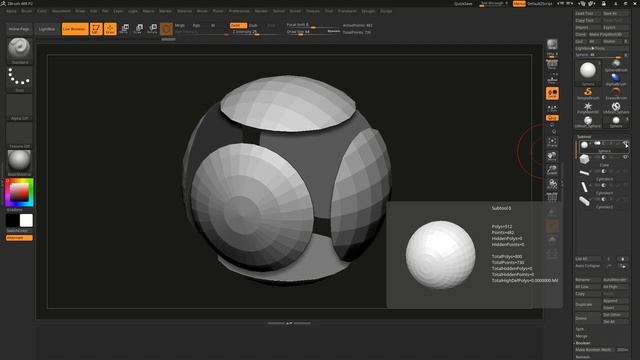This screenshot has height=360, width=640.
Task: Open the Preferences menu
Action: [x=239, y=11]
